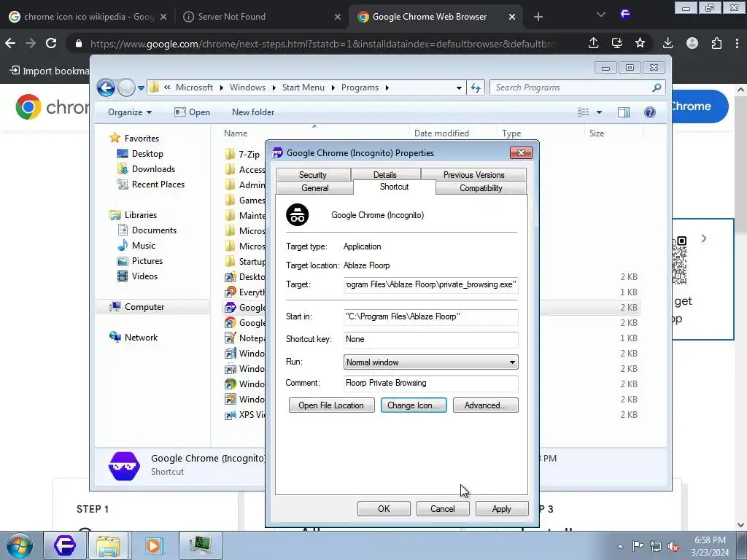Expand the view options dropdown arrow
Viewport: 747px width, 560px height.
pos(599,112)
